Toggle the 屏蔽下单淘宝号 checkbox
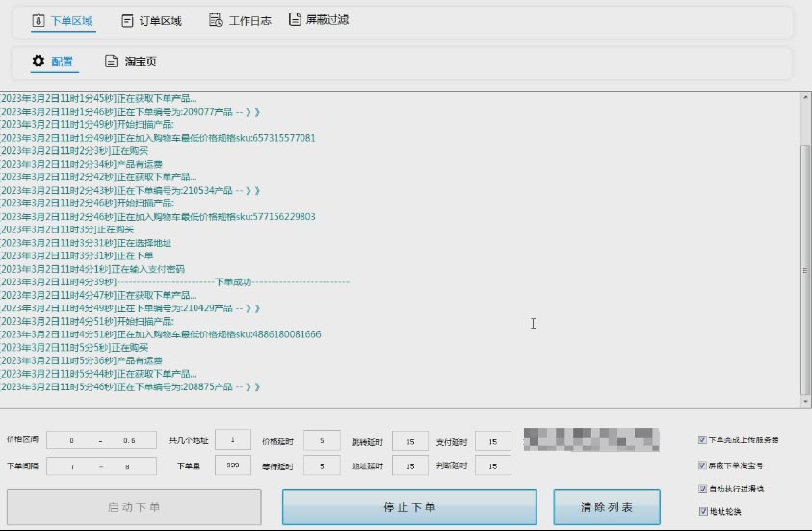The image size is (812, 531). click(703, 465)
